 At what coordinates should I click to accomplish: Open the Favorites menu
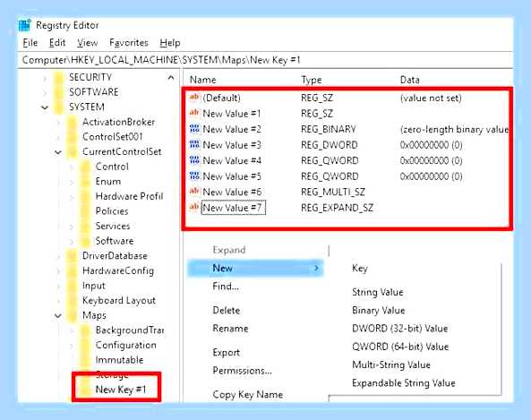[129, 43]
